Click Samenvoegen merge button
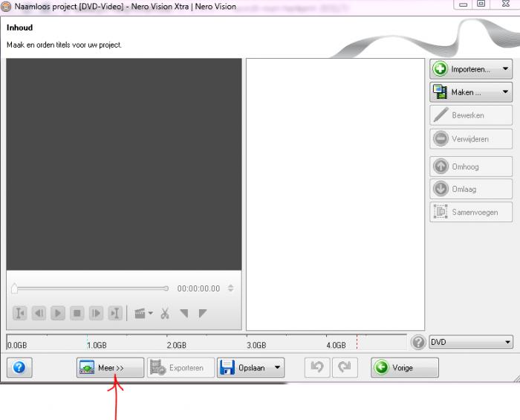Viewport: 520px width, 420px height. 470,213
